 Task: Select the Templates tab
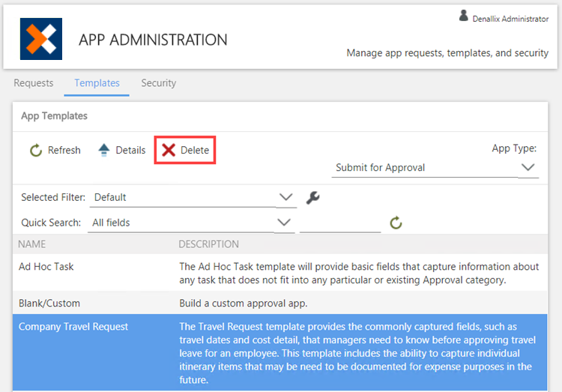(97, 83)
